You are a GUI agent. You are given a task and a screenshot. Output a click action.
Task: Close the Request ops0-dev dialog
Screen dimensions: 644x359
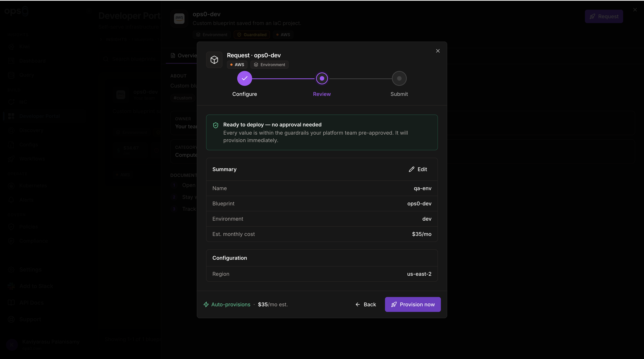(x=438, y=51)
